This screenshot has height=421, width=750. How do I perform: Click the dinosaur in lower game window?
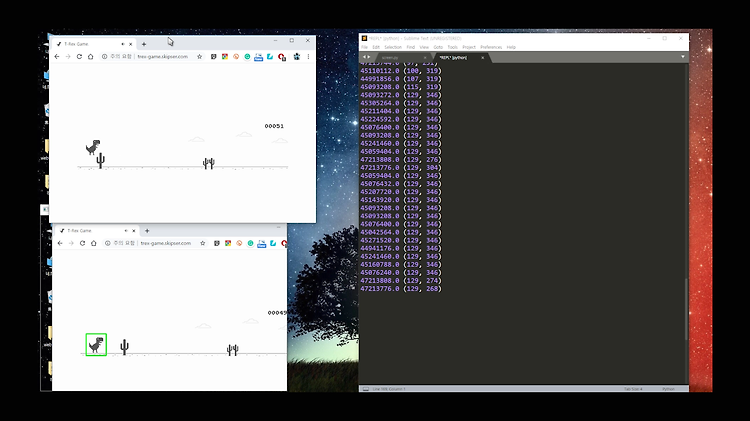pyautogui.click(x=96, y=345)
